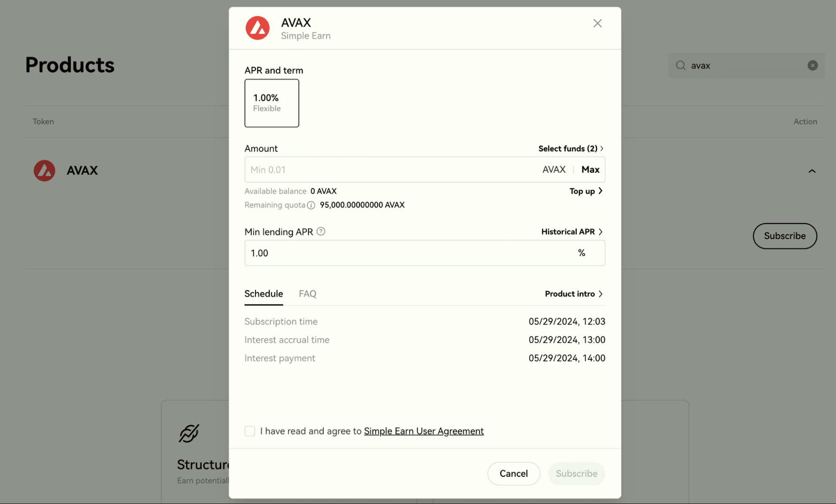Click the Action column header
This screenshot has width=836, height=504.
point(805,122)
